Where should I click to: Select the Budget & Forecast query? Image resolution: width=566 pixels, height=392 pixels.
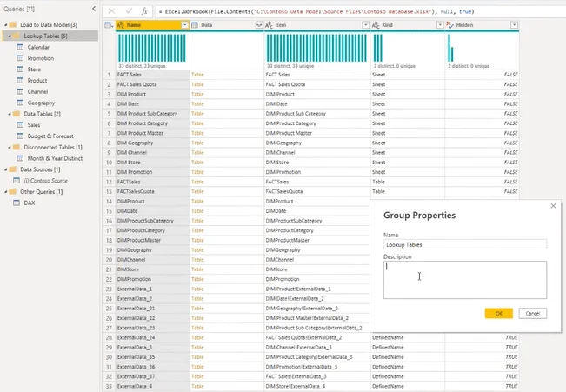tap(50, 136)
